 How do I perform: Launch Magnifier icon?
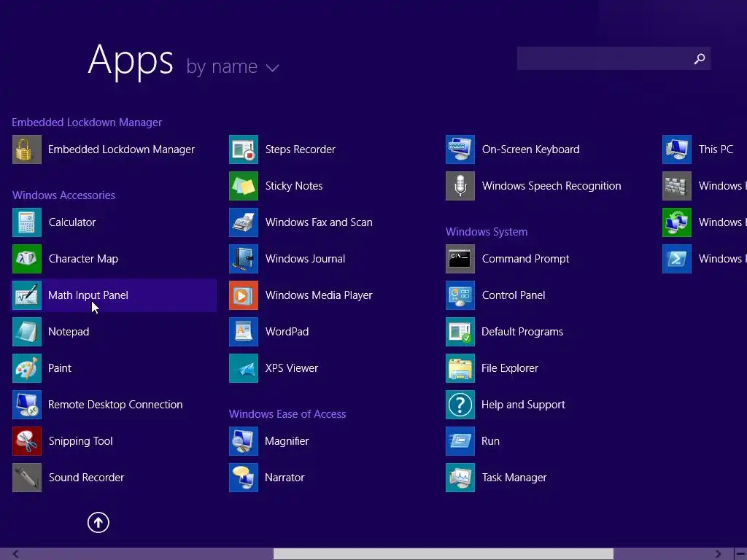(244, 441)
